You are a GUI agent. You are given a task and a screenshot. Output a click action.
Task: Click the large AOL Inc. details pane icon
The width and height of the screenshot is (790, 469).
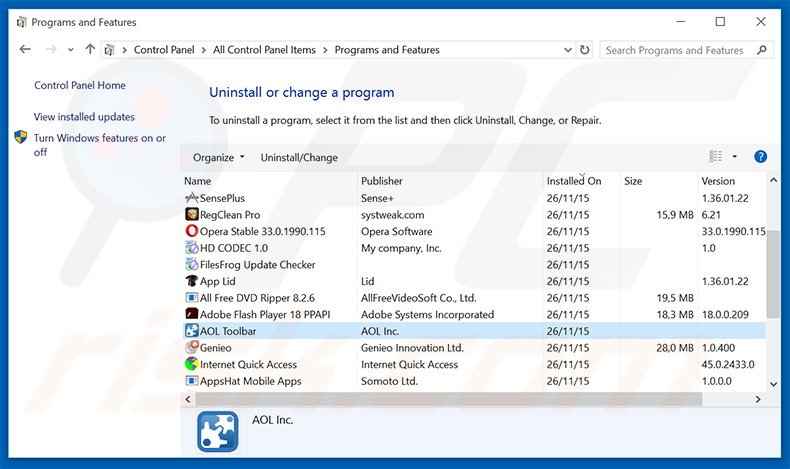click(x=218, y=432)
